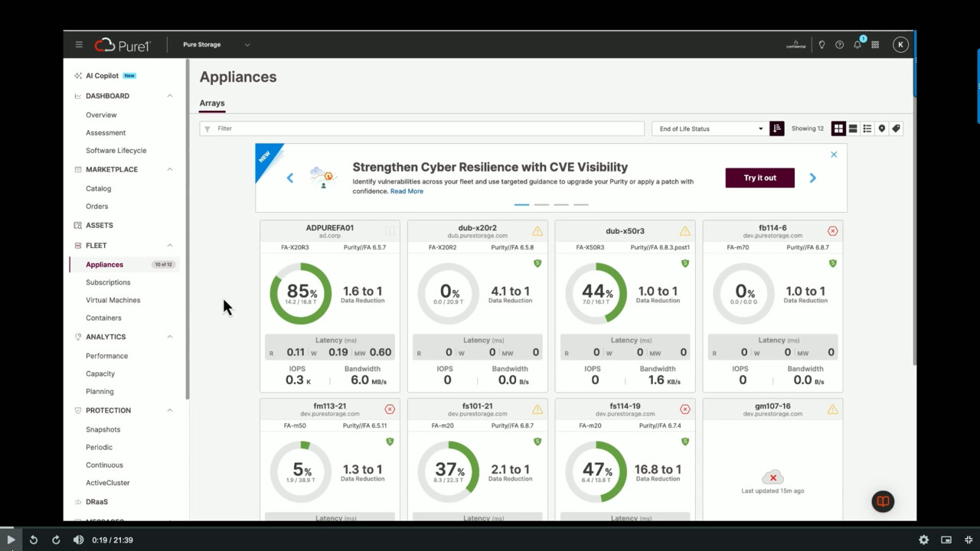Open the tags view icon
The image size is (980, 551).
(x=896, y=129)
